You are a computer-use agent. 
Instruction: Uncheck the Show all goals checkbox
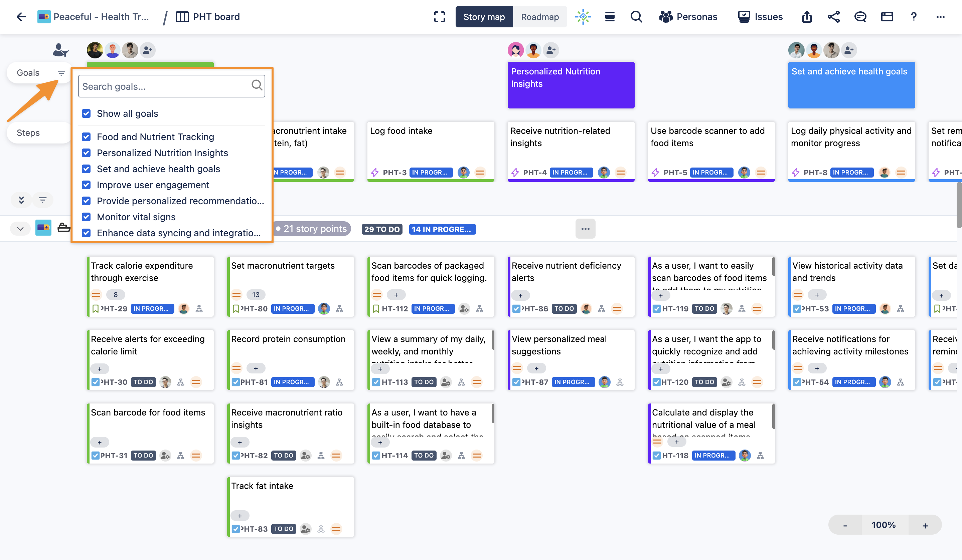[x=86, y=113]
